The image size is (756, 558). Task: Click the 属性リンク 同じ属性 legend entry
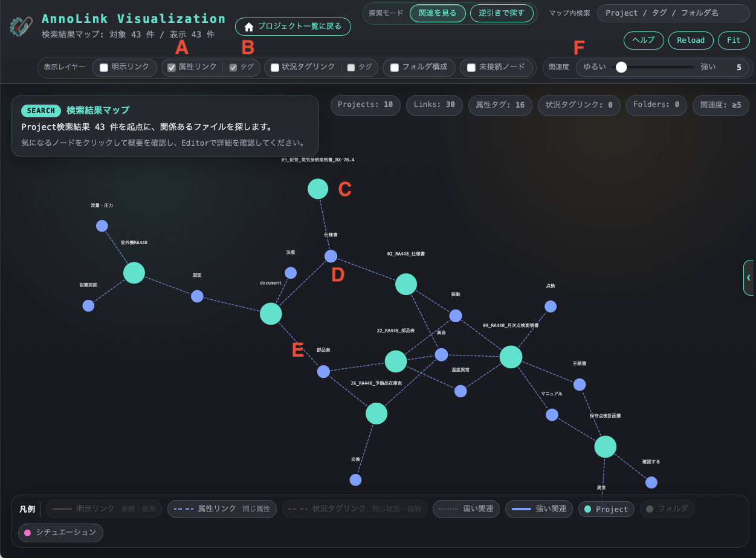pos(222,509)
